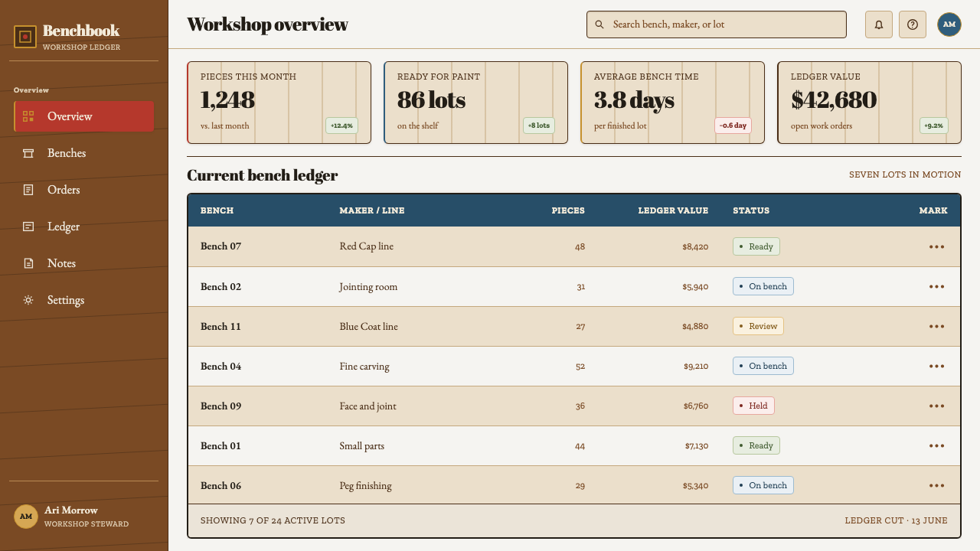Go to the Benches section
Viewport: 980px width, 551px height.
tap(84, 153)
